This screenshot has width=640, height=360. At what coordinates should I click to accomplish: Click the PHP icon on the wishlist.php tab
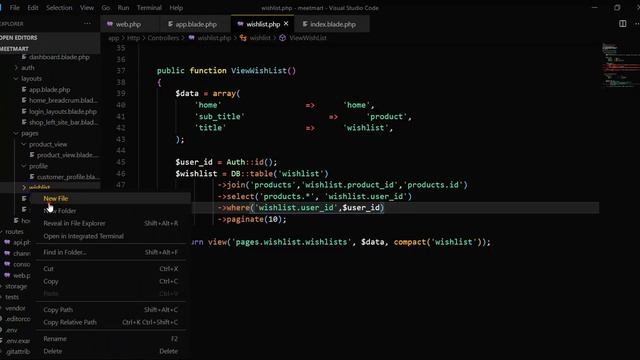pyautogui.click(x=240, y=24)
